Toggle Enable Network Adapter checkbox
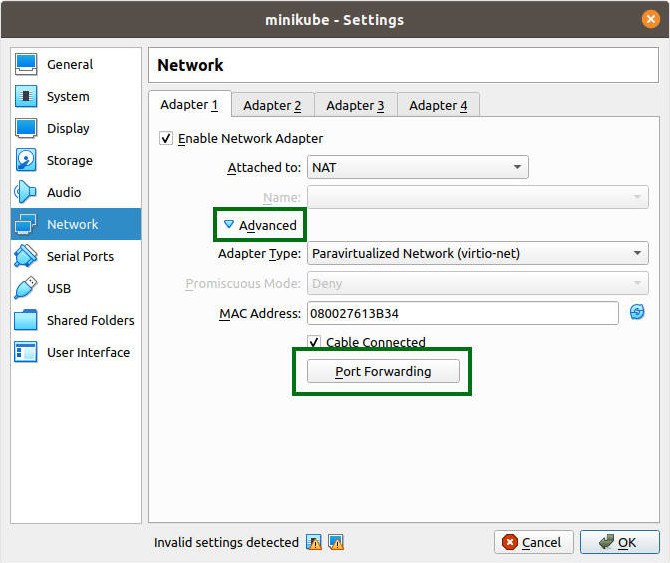The width and height of the screenshot is (670, 563). pyautogui.click(x=166, y=138)
